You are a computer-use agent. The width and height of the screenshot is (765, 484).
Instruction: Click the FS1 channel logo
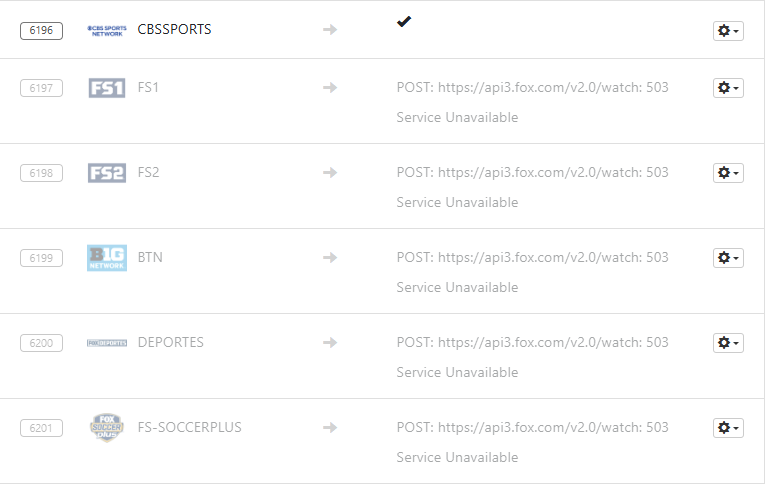pyautogui.click(x=107, y=88)
